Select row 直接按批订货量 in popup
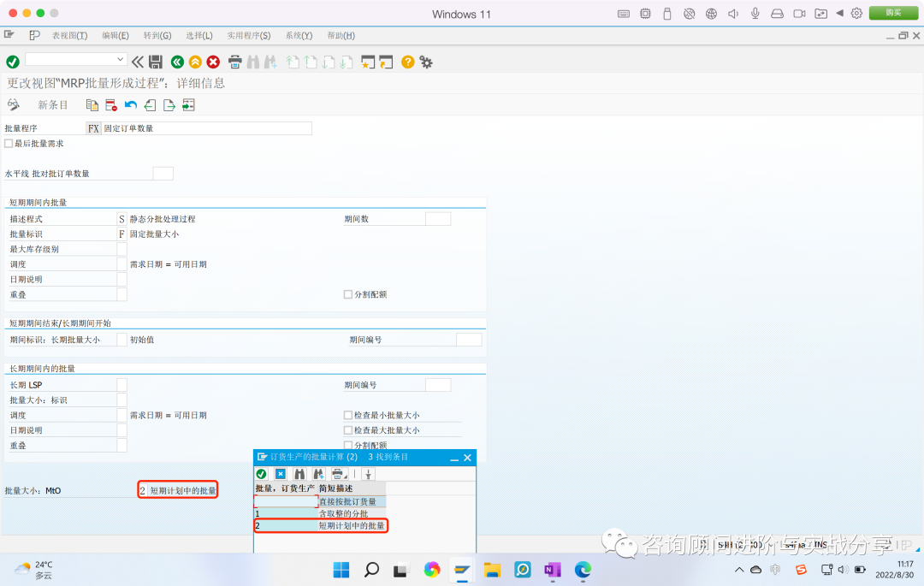Viewport: 924px width, 586px height. [x=320, y=501]
